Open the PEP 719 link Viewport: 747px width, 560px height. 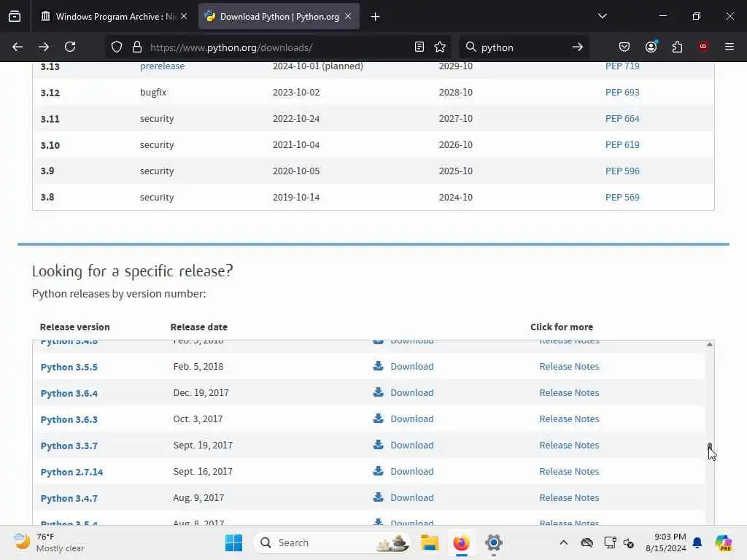pos(622,66)
